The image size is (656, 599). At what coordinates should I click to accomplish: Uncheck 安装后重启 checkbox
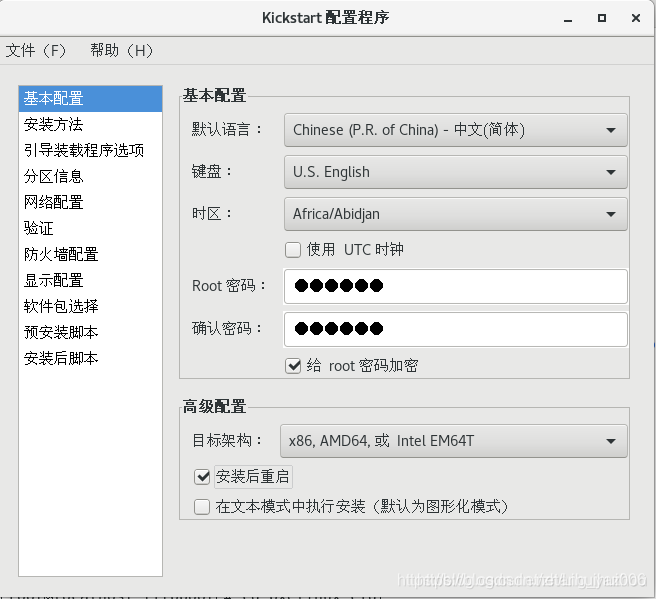[202, 476]
